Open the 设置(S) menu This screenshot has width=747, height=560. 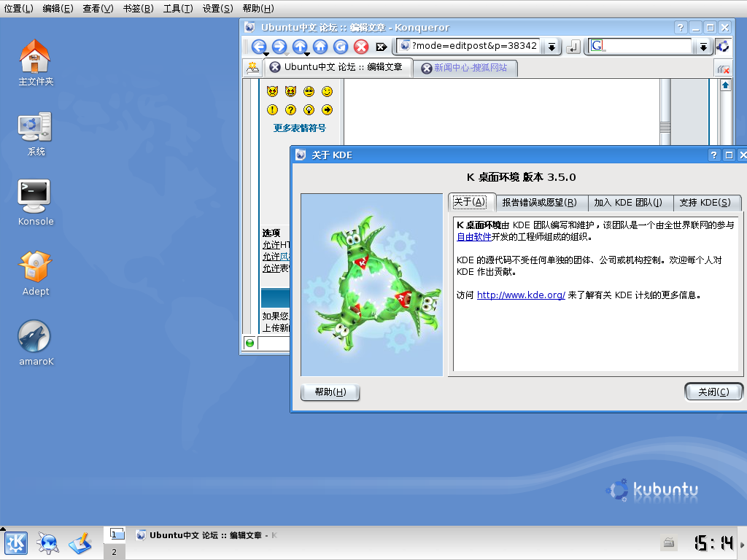click(x=217, y=9)
